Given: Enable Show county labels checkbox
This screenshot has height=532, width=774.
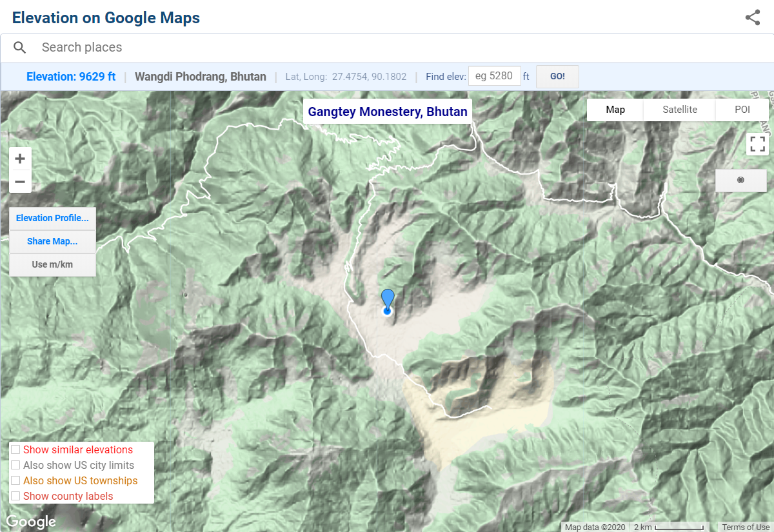Looking at the screenshot, I should tap(15, 496).
